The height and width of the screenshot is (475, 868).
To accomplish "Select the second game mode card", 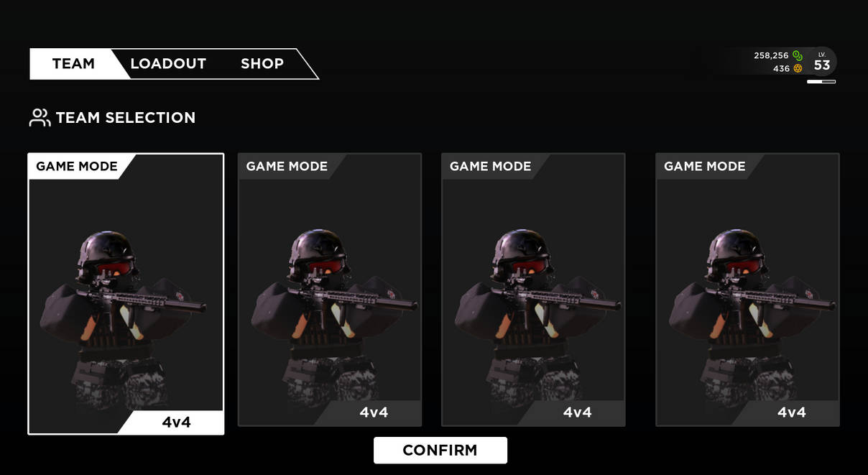I will 330,290.
